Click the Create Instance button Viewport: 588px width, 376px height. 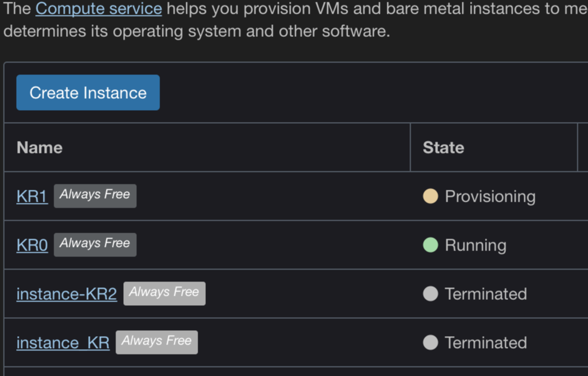click(x=88, y=93)
